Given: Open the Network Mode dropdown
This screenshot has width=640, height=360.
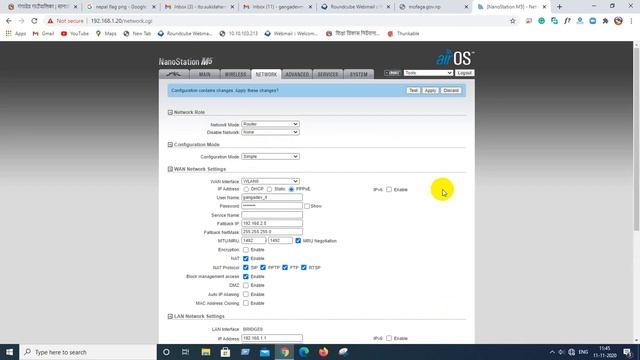Looking at the screenshot, I should click(x=270, y=124).
